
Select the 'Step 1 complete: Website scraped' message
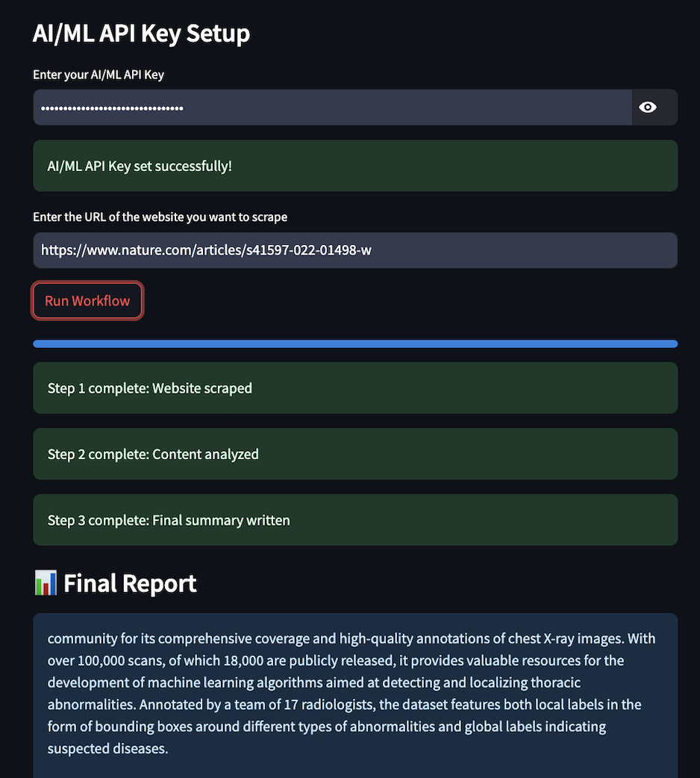(x=355, y=388)
